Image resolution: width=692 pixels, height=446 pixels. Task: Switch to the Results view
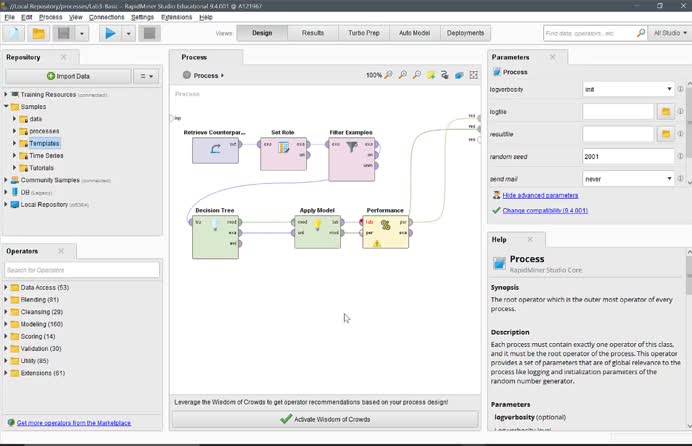tap(313, 33)
